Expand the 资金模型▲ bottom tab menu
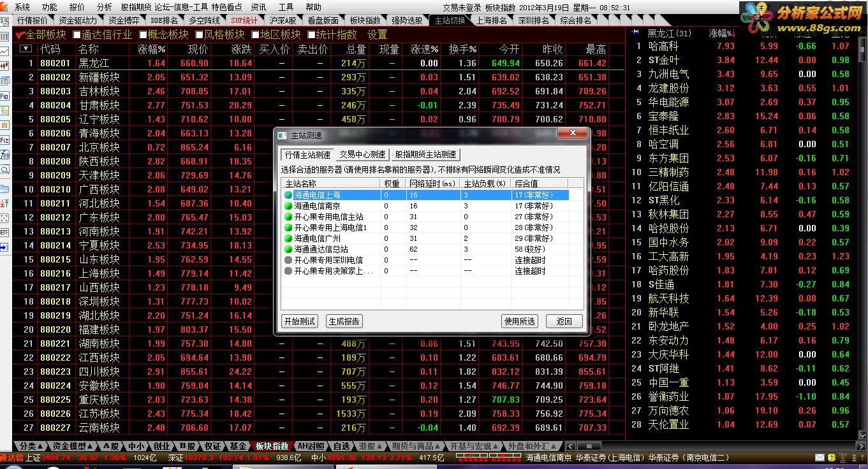 (74, 446)
